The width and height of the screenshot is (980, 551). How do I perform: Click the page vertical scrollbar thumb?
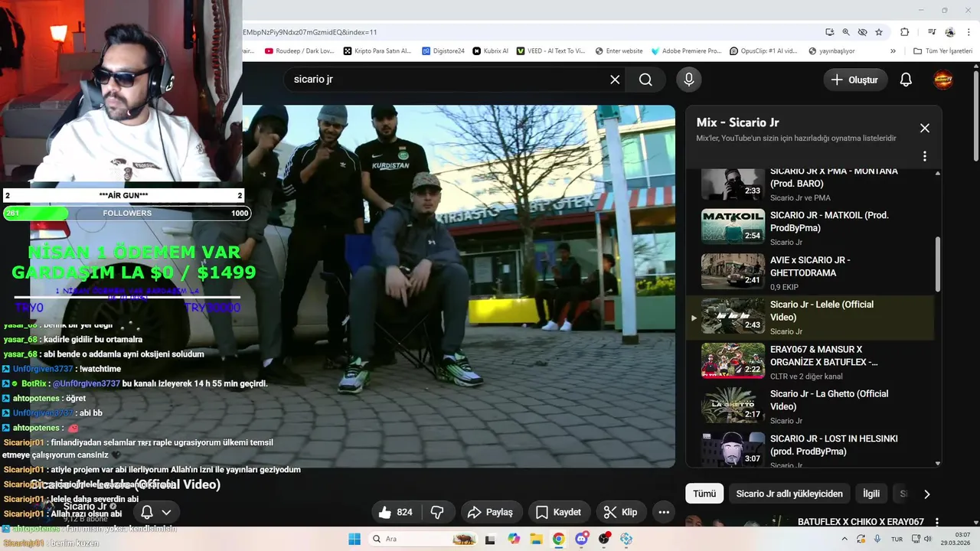tap(975, 115)
